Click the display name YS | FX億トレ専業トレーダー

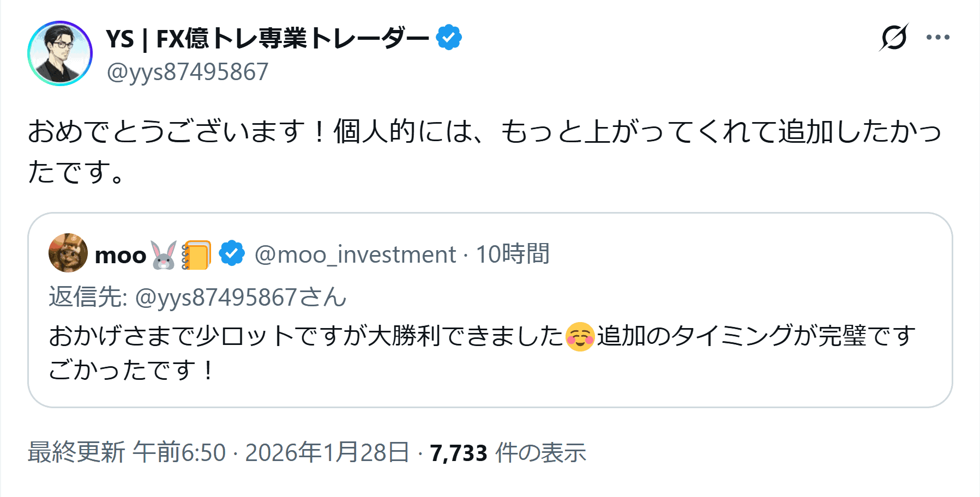click(x=267, y=39)
